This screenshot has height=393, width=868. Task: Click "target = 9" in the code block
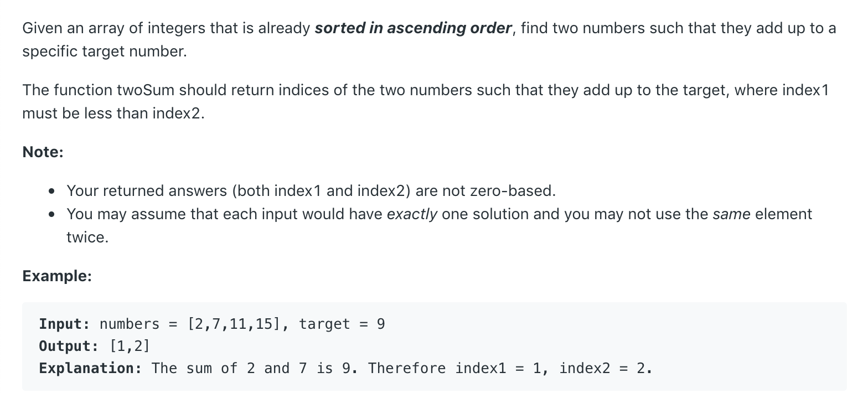342,324
